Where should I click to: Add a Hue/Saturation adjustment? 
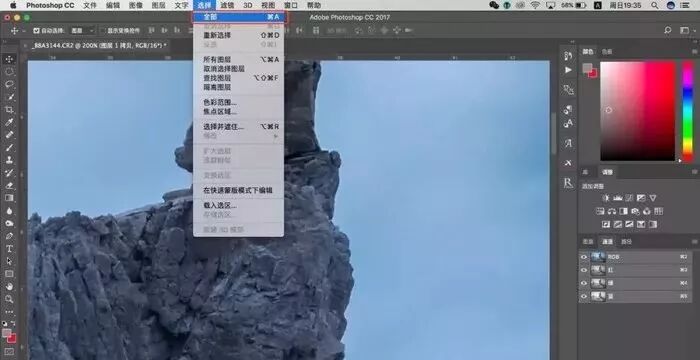pyautogui.click(x=600, y=211)
